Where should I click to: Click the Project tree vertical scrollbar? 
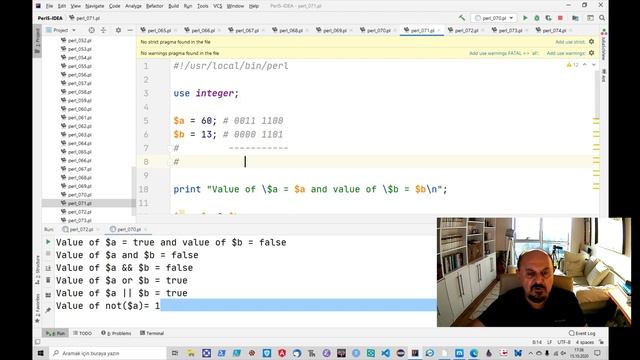coord(133,191)
